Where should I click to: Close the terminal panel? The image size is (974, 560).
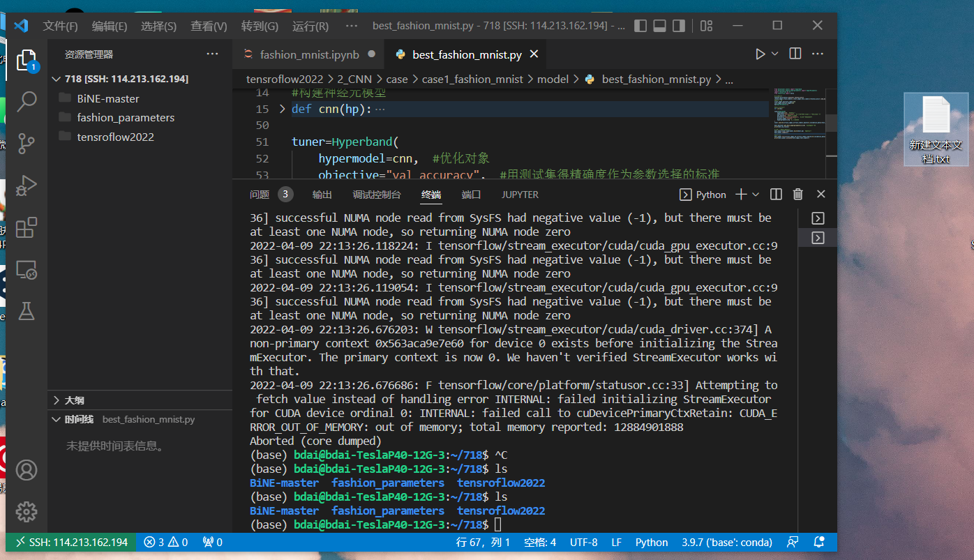pos(821,195)
